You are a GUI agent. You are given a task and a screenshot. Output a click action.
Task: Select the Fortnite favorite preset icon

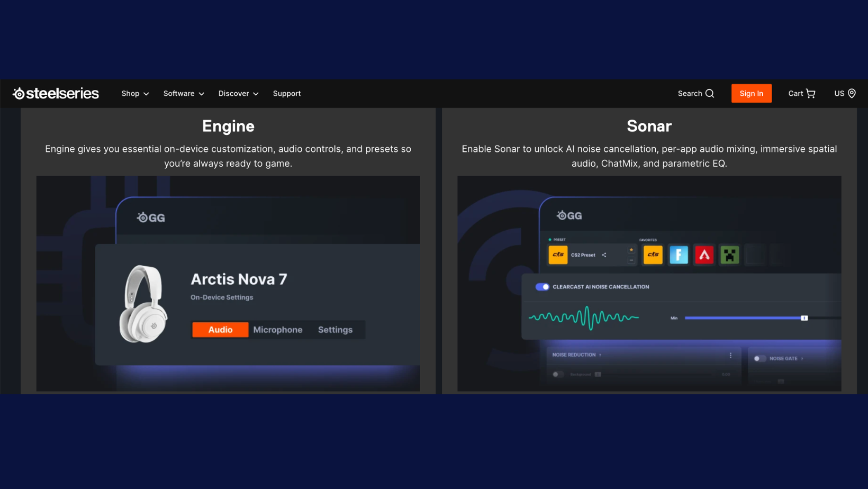click(x=679, y=255)
